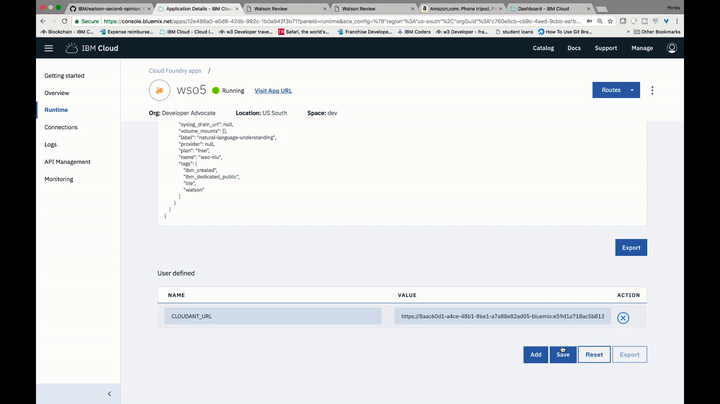Click the Add button

tap(535, 354)
